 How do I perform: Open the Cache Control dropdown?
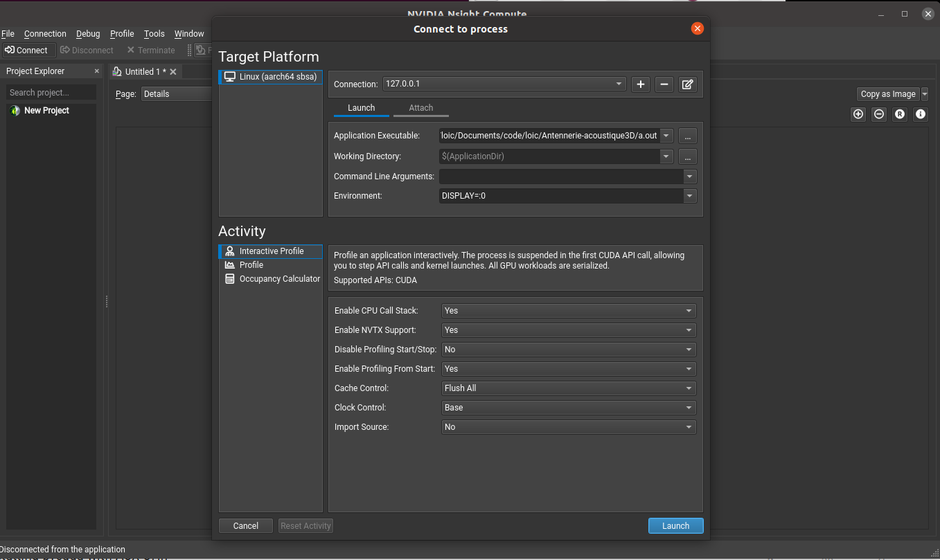pyautogui.click(x=569, y=388)
